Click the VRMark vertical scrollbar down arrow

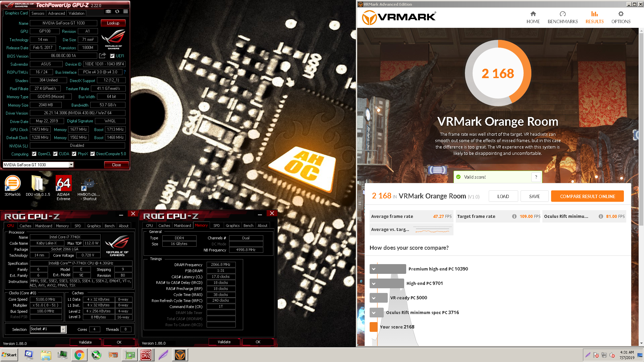[641, 343]
